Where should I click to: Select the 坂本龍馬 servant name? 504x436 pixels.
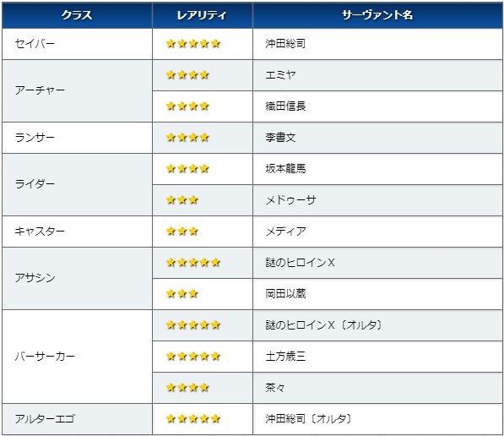pos(285,169)
